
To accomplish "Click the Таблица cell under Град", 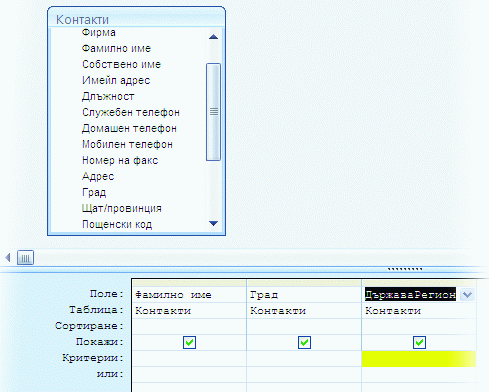I will pos(304,311).
